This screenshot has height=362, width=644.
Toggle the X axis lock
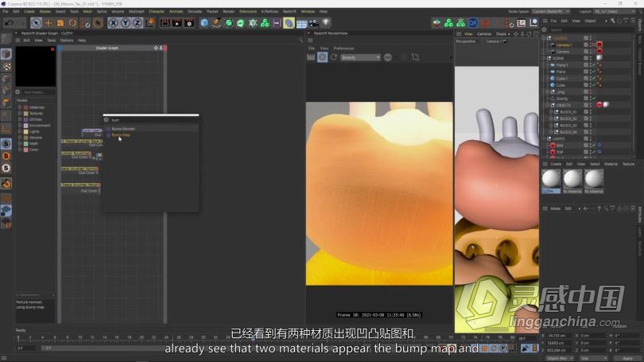(x=113, y=23)
